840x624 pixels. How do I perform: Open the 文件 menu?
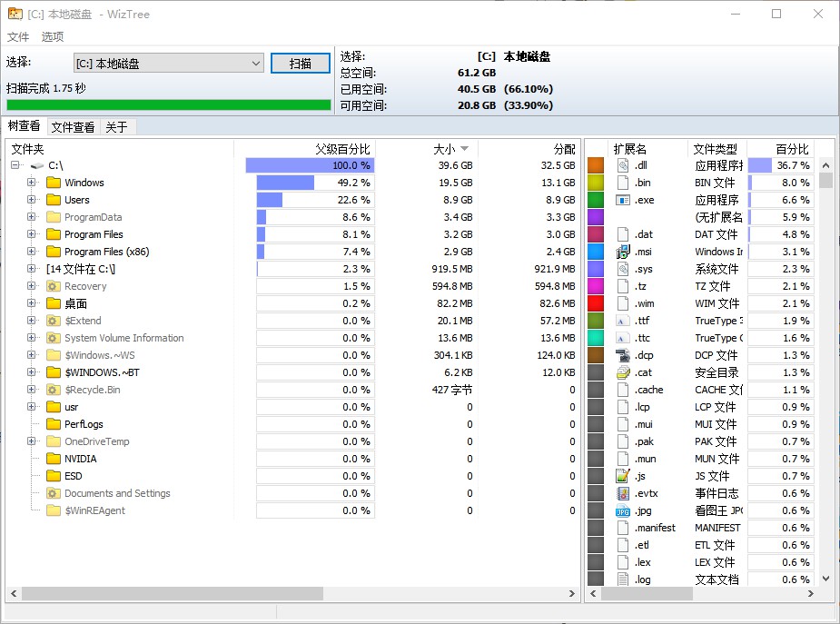(17, 36)
